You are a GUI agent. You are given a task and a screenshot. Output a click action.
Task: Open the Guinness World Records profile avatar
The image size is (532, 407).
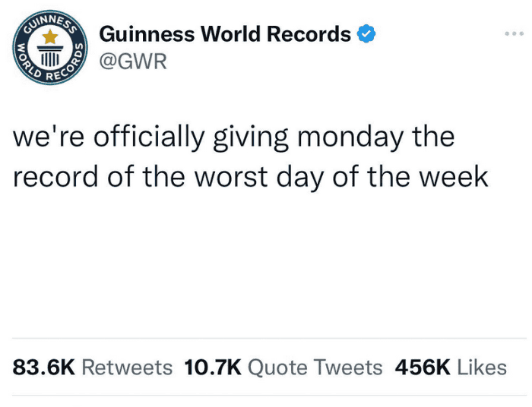pyautogui.click(x=50, y=49)
